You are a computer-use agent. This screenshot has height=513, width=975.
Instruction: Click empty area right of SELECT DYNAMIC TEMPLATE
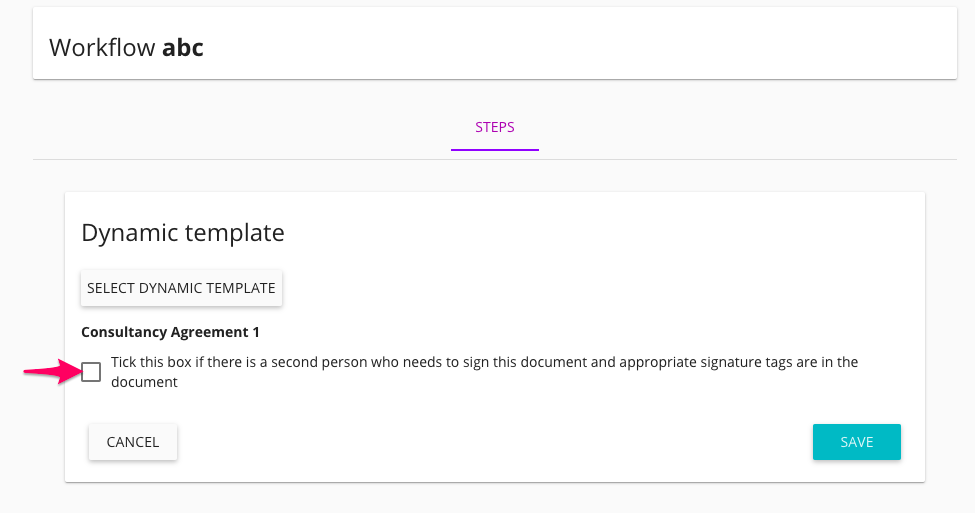click(x=600, y=288)
